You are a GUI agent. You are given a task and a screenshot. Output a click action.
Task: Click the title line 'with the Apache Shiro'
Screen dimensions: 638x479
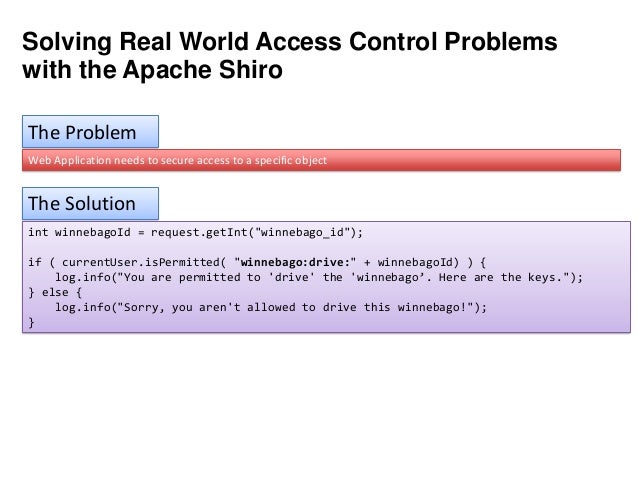point(152,70)
